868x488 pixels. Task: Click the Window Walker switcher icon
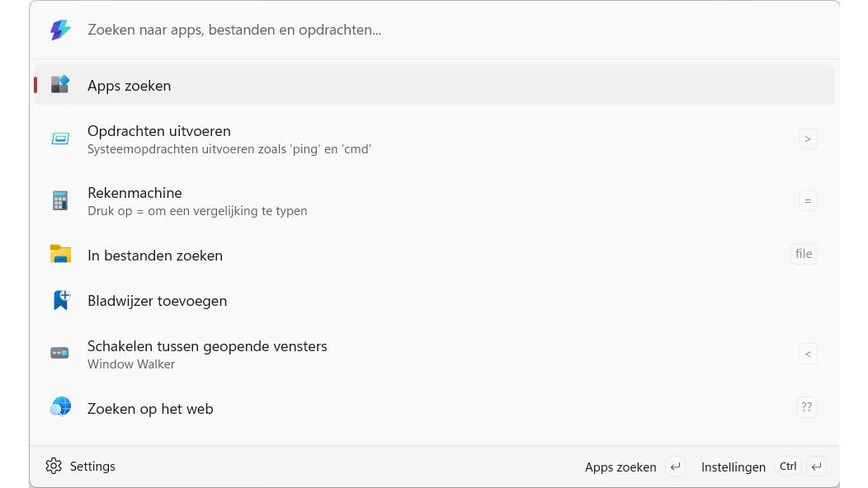(x=60, y=354)
